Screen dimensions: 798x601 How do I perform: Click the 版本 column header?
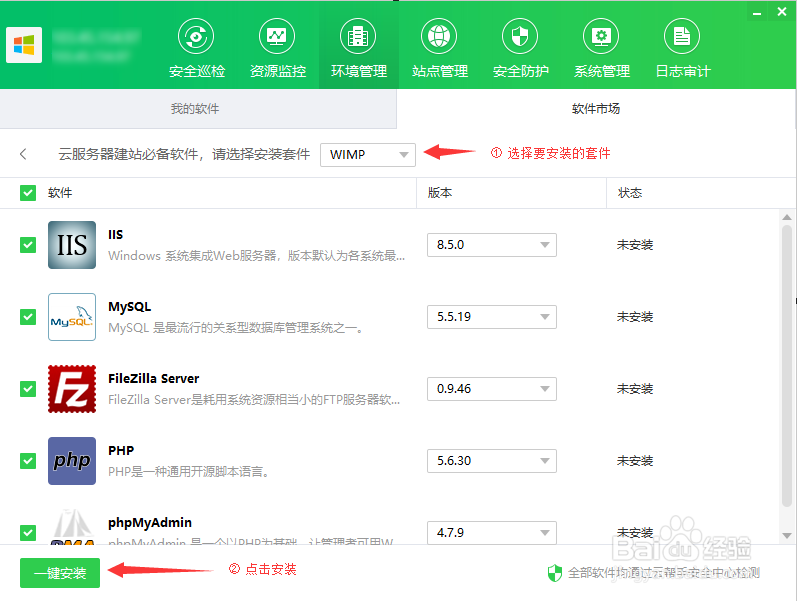[x=440, y=193]
